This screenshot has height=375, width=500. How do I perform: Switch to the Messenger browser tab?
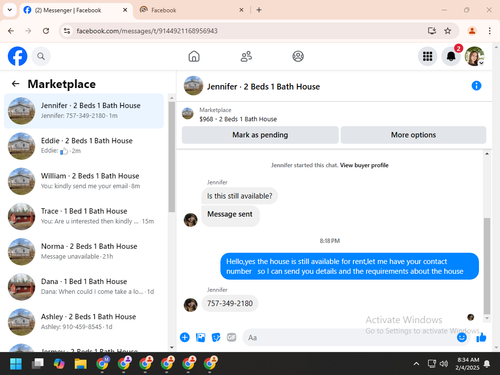[76, 10]
